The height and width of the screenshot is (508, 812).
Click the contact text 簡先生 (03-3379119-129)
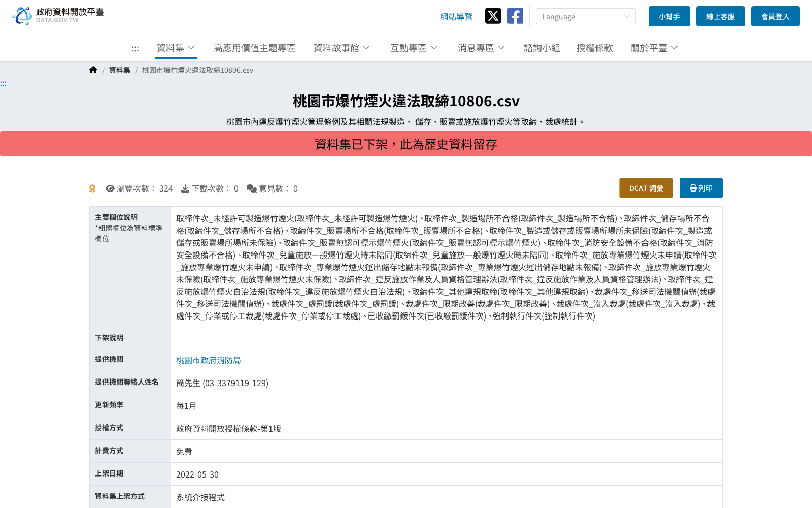tap(222, 383)
